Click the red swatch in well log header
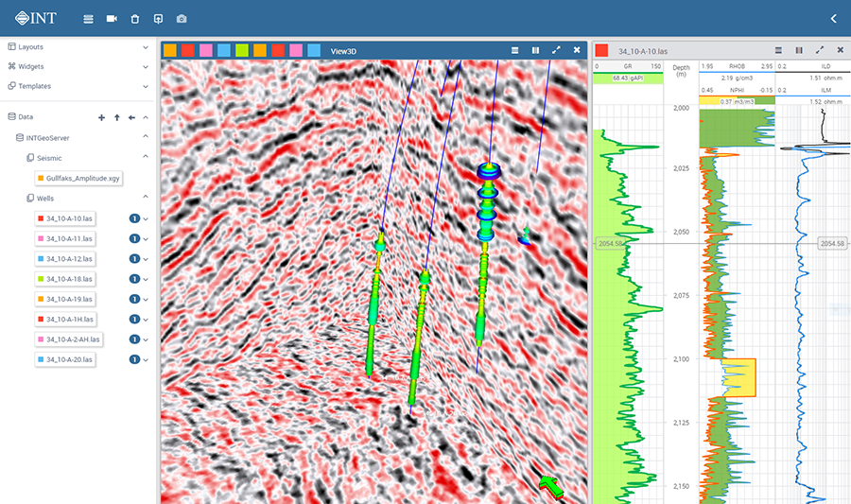 pyautogui.click(x=601, y=50)
